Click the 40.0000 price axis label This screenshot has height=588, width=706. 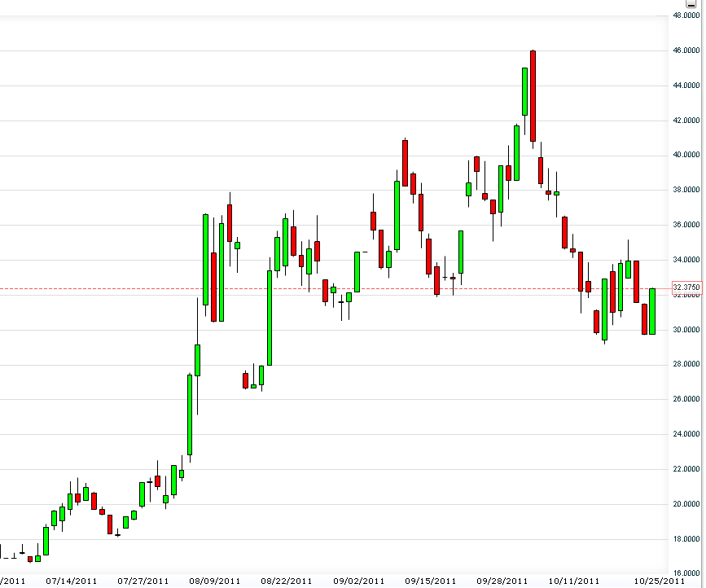(686, 155)
